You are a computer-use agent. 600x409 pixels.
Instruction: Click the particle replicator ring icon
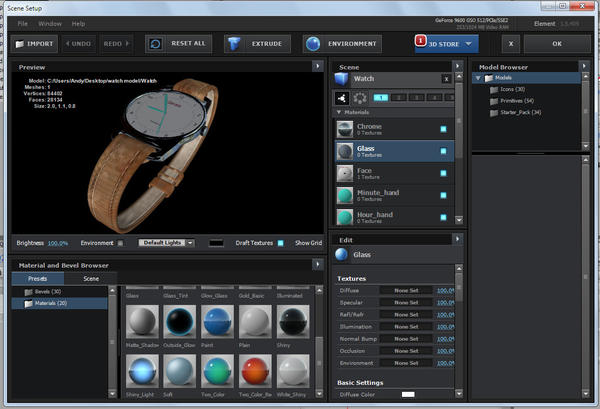point(360,98)
